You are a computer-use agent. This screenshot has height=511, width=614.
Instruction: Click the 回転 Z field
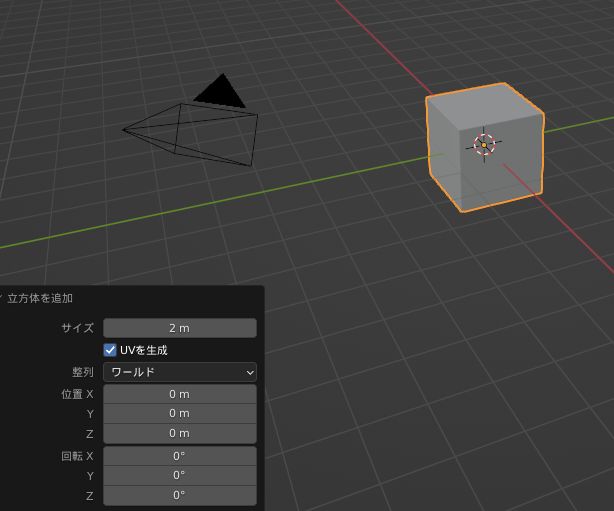(180, 495)
